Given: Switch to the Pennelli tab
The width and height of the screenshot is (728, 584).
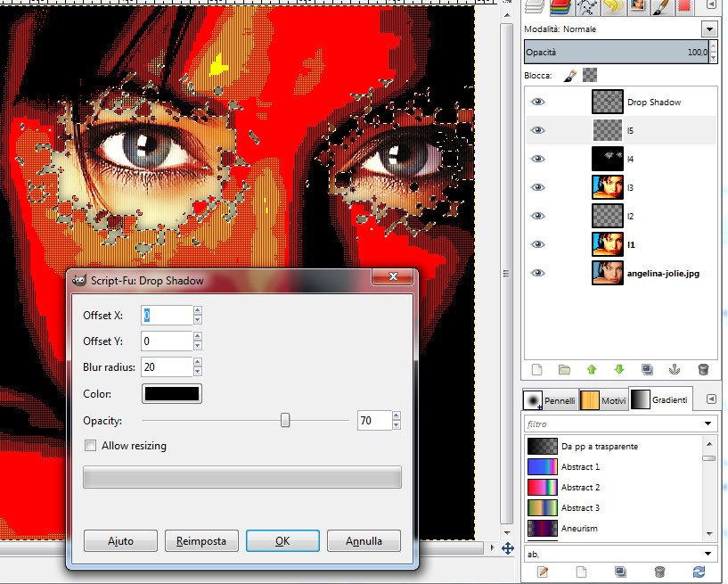Looking at the screenshot, I should (x=550, y=400).
